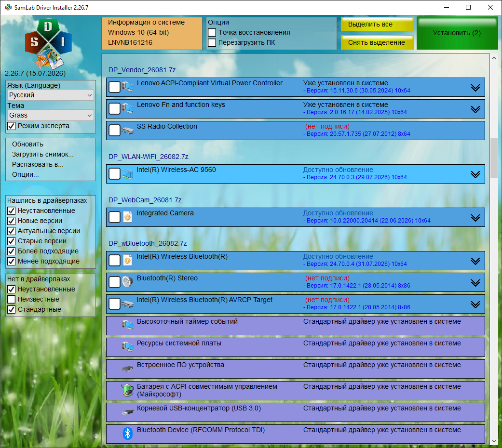Viewport: 502px width, 448px height.
Task: Click icon next to Ресурсы системной платы
Action: [127, 346]
